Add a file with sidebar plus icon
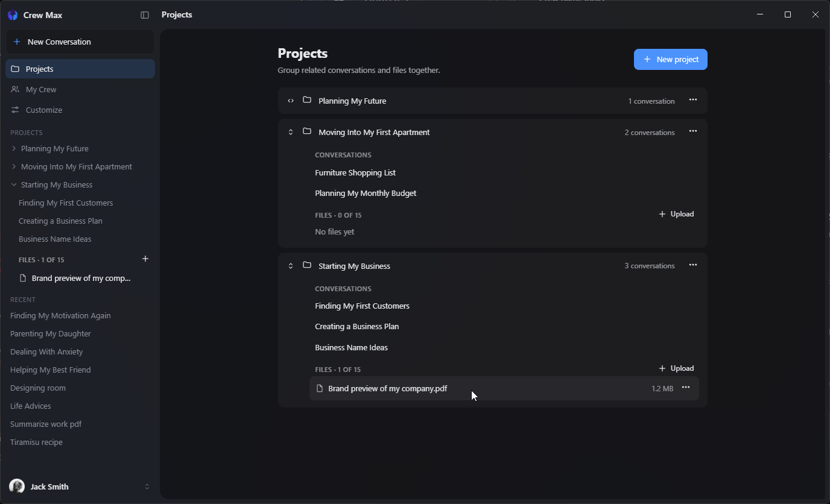 coord(145,259)
